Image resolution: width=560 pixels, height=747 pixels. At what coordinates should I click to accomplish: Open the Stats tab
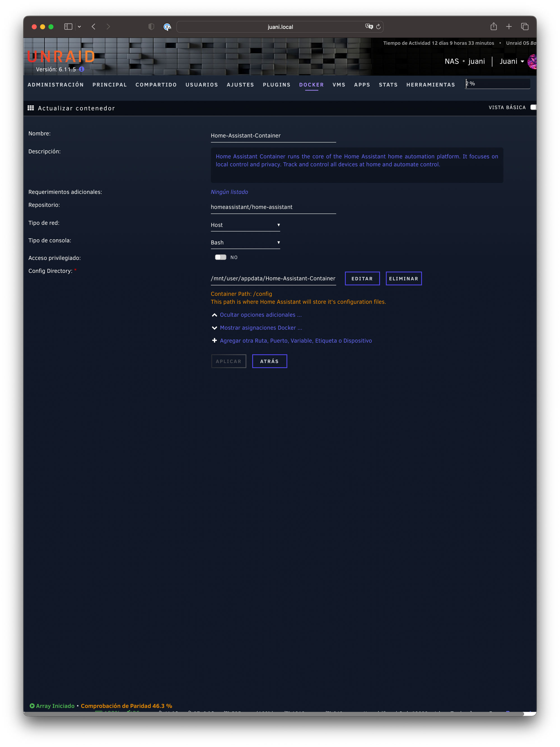coord(388,85)
